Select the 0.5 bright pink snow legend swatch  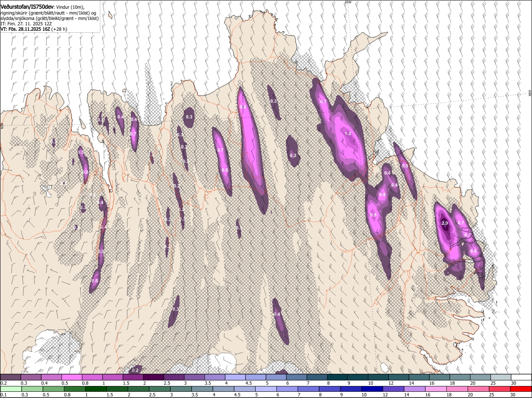[x=71, y=377]
